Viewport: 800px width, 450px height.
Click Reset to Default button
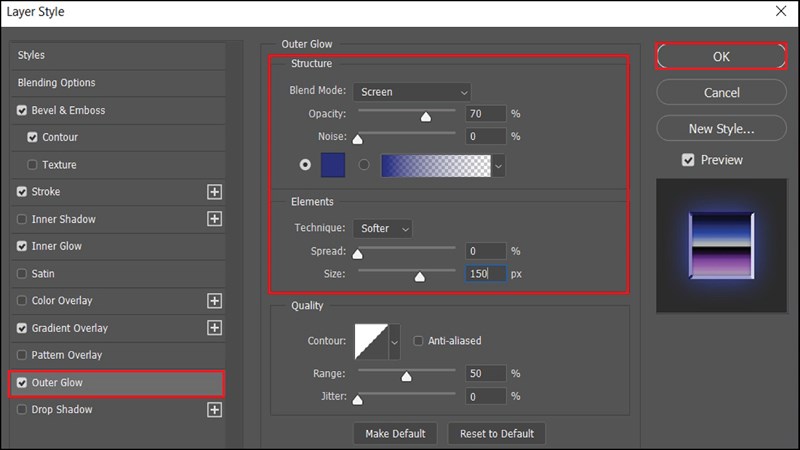497,434
